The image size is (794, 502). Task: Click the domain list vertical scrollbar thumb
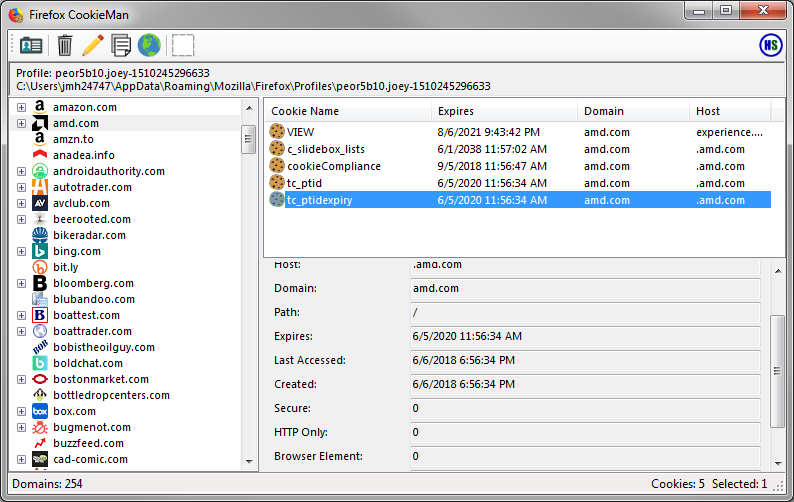[x=249, y=140]
